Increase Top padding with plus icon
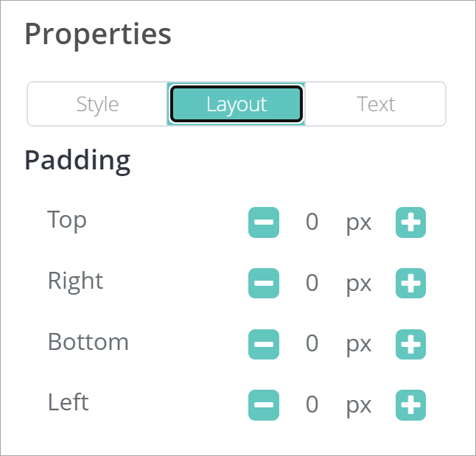Viewport: 476px width, 456px height. pyautogui.click(x=411, y=222)
